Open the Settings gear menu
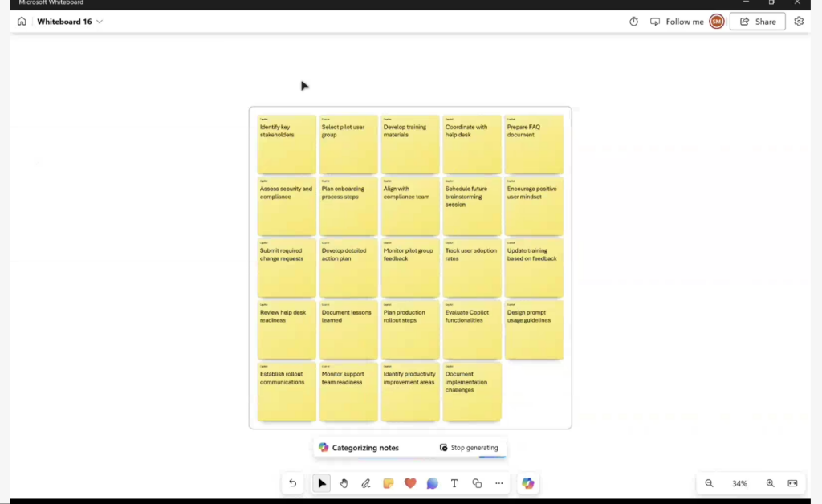The image size is (822, 504). [x=799, y=22]
